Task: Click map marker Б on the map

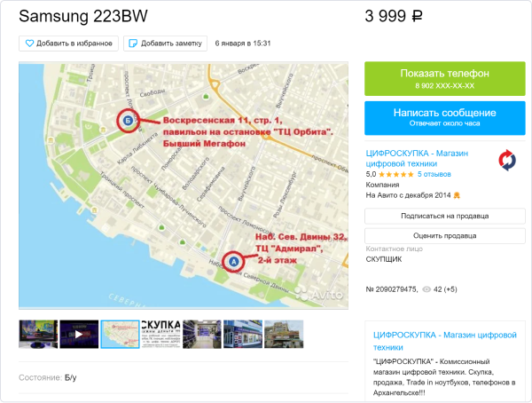Action: click(x=127, y=120)
